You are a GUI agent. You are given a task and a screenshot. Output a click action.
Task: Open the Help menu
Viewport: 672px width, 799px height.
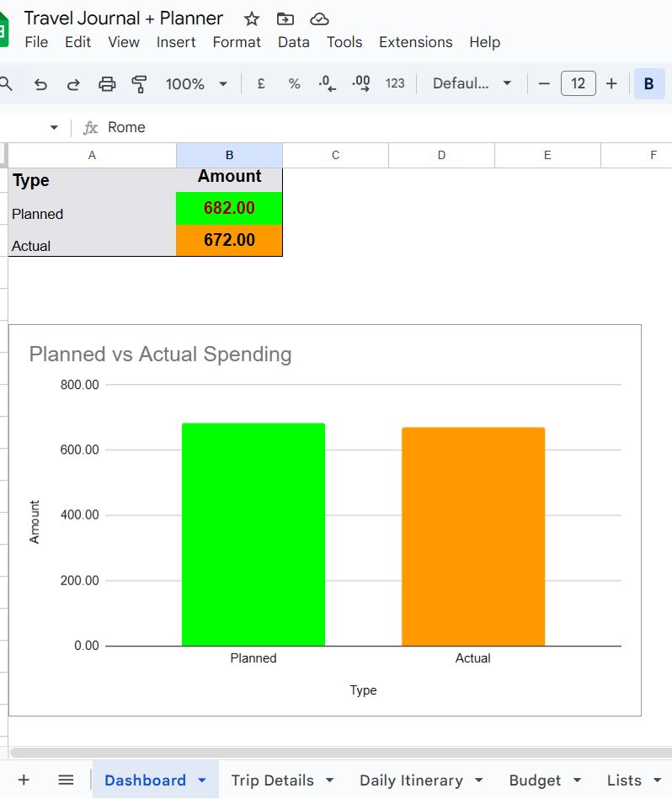coord(484,42)
